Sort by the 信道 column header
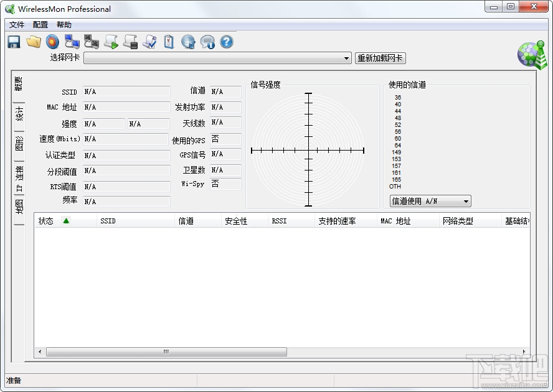553x392 pixels. [x=198, y=221]
